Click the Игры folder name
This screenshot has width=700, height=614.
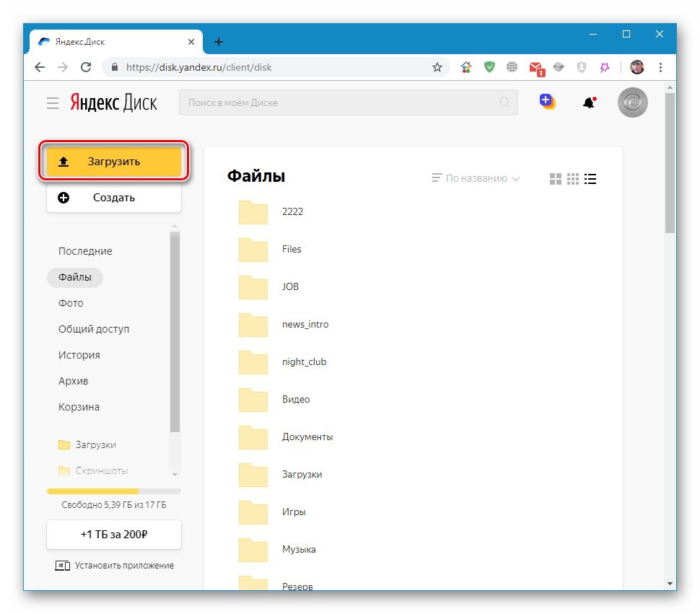pos(294,512)
